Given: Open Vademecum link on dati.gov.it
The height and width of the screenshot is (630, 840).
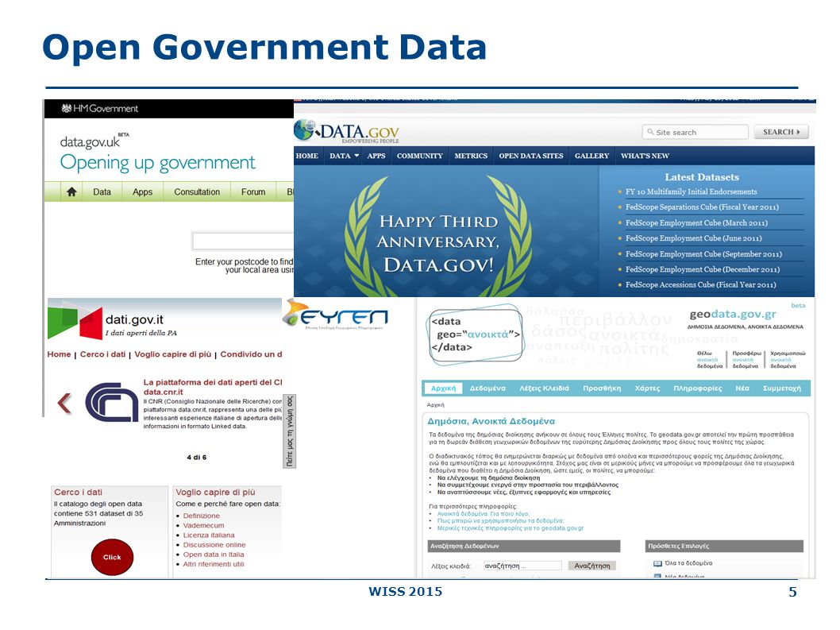Looking at the screenshot, I should pos(203,525).
